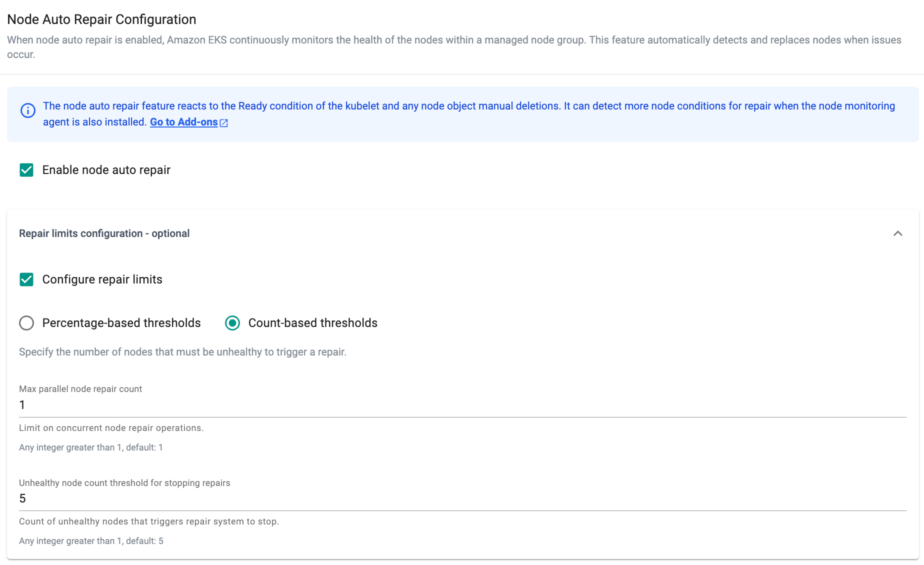The height and width of the screenshot is (565, 924).
Task: Click the Configure repair limits label text
Action: [102, 279]
